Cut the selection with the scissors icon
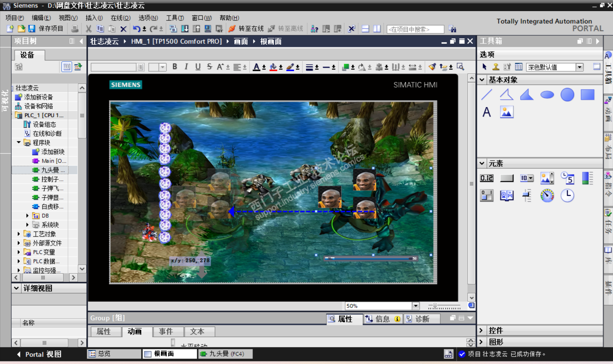The width and height of the screenshot is (613, 364). pyautogui.click(x=89, y=29)
